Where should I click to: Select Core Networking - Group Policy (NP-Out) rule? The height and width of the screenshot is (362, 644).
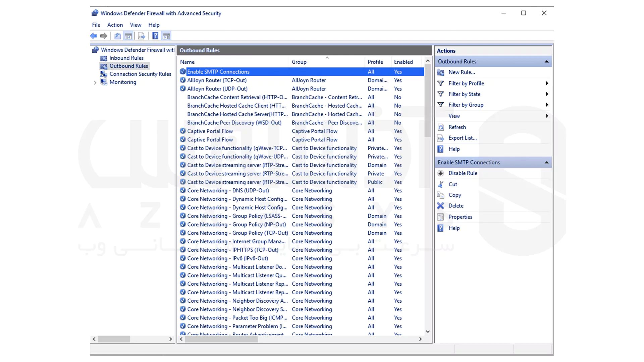[x=302, y=225]
